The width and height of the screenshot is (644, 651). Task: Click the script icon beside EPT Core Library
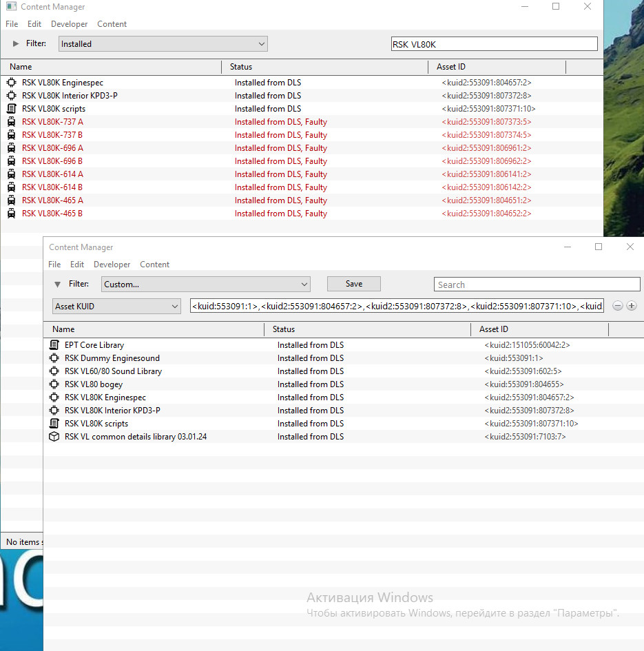point(54,344)
